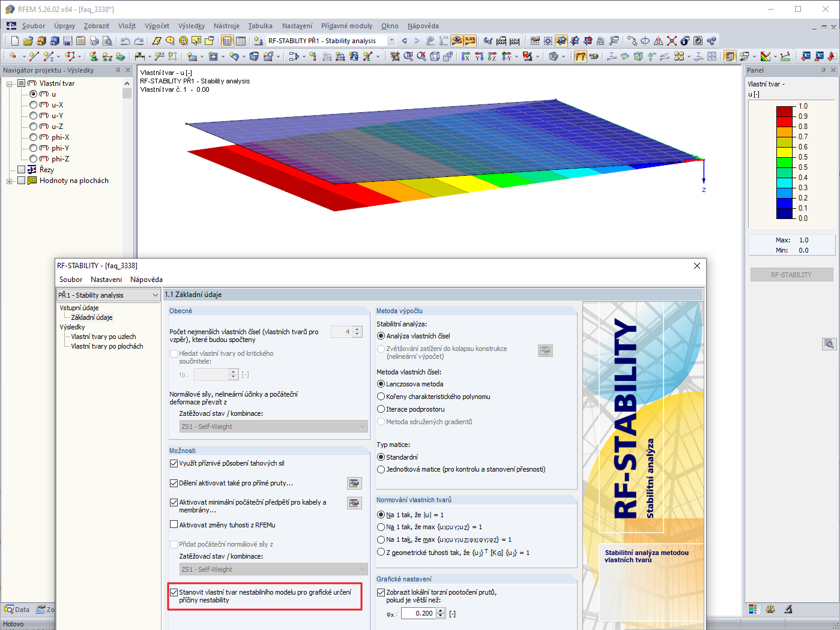View the model in Z direction
This screenshot has width=840, height=630.
tap(492, 56)
